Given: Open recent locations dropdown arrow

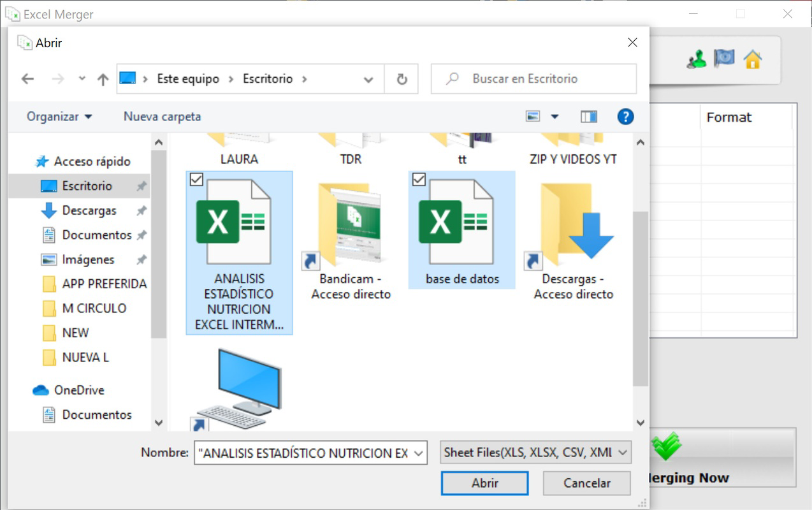Looking at the screenshot, I should [x=82, y=79].
